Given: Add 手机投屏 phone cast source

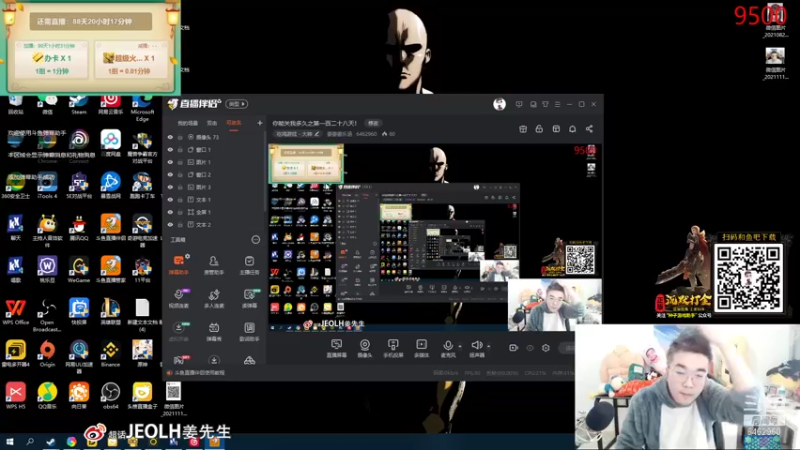Looking at the screenshot, I should click(393, 348).
